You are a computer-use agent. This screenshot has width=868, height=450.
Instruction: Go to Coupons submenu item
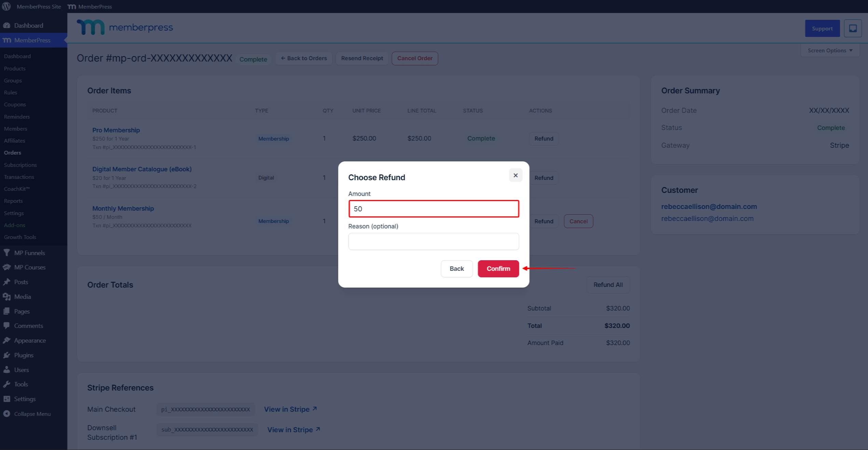[15, 104]
